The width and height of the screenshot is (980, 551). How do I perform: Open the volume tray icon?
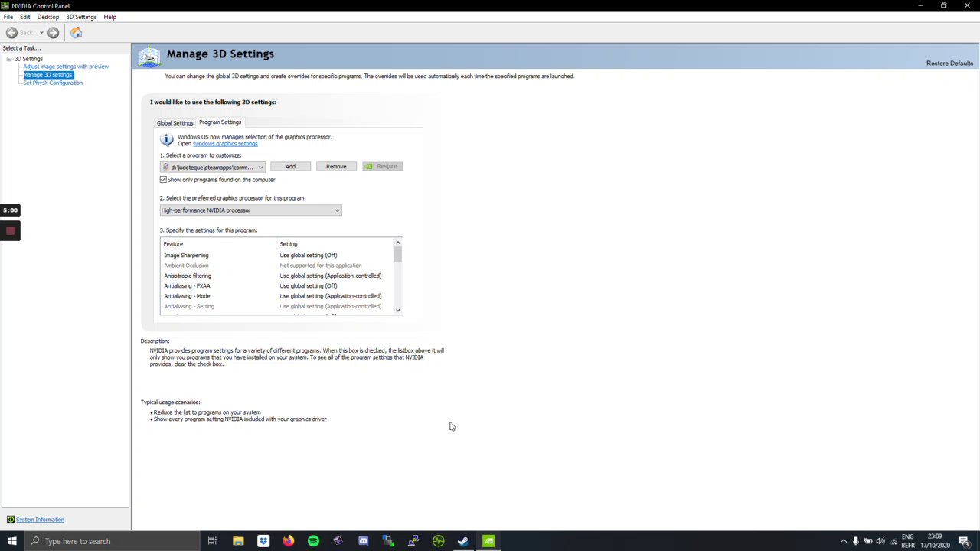tap(880, 541)
